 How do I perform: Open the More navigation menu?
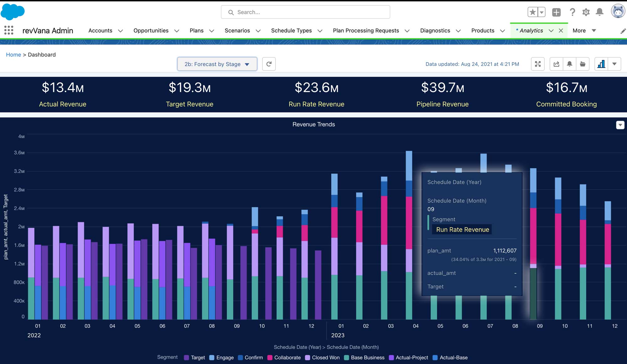point(584,30)
